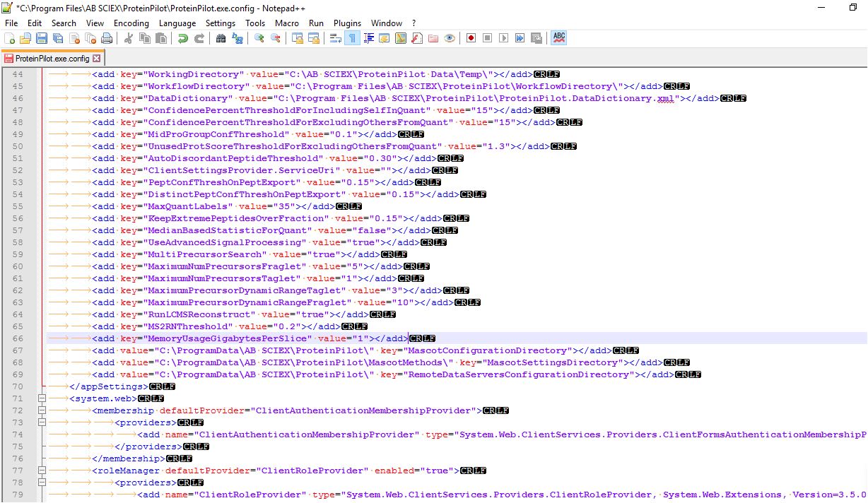Save the current recorded macro icon
This screenshot has width=868, height=503.
[x=536, y=37]
